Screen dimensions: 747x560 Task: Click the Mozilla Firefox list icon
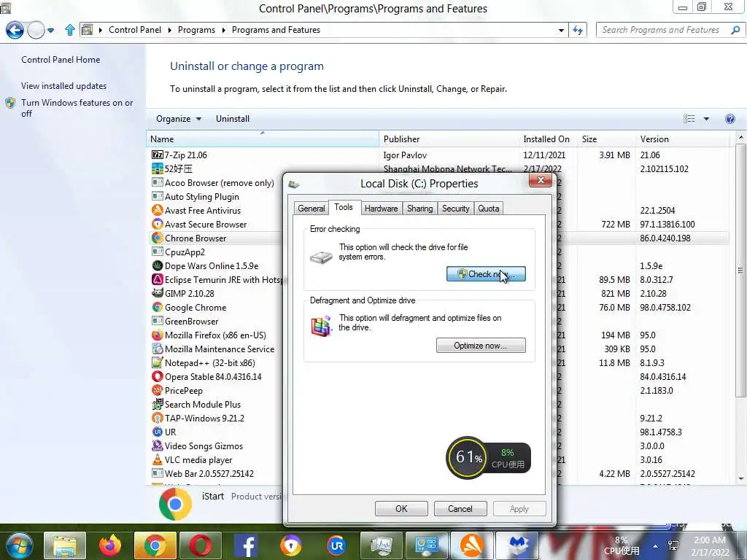pos(157,335)
